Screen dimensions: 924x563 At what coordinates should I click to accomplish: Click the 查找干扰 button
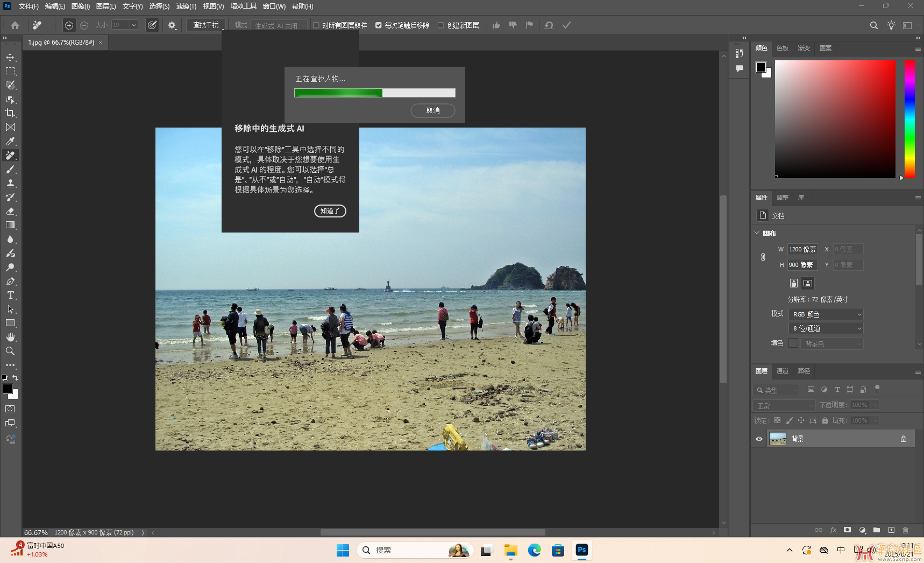pos(206,25)
